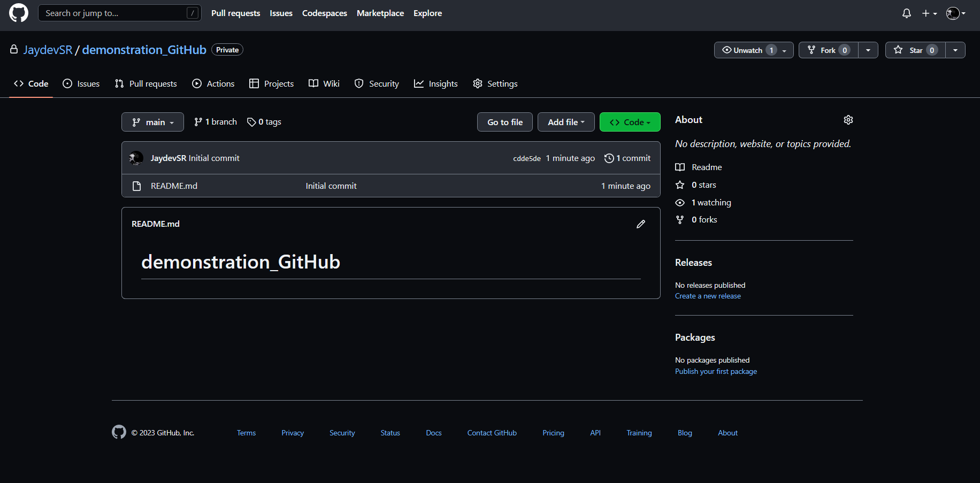Star the repository

click(x=915, y=50)
